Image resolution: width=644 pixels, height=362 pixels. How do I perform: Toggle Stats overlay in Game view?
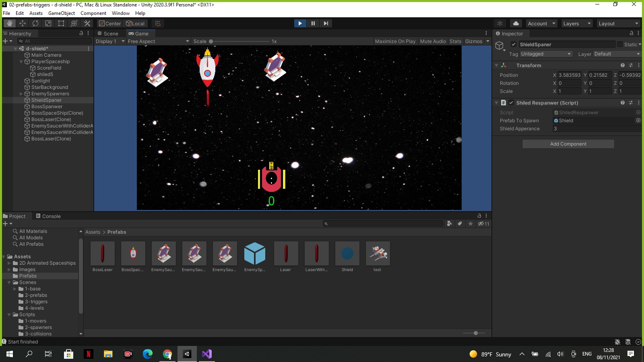pyautogui.click(x=455, y=41)
